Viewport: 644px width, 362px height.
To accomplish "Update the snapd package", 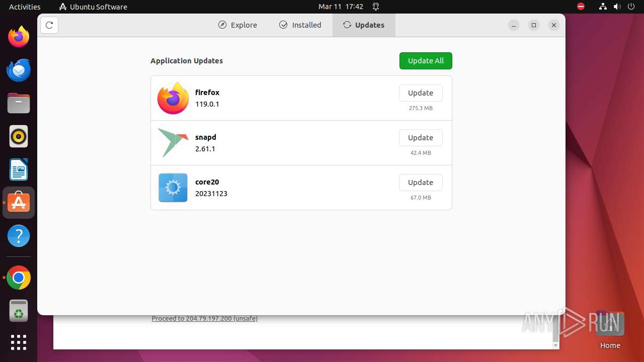I will click(x=421, y=138).
